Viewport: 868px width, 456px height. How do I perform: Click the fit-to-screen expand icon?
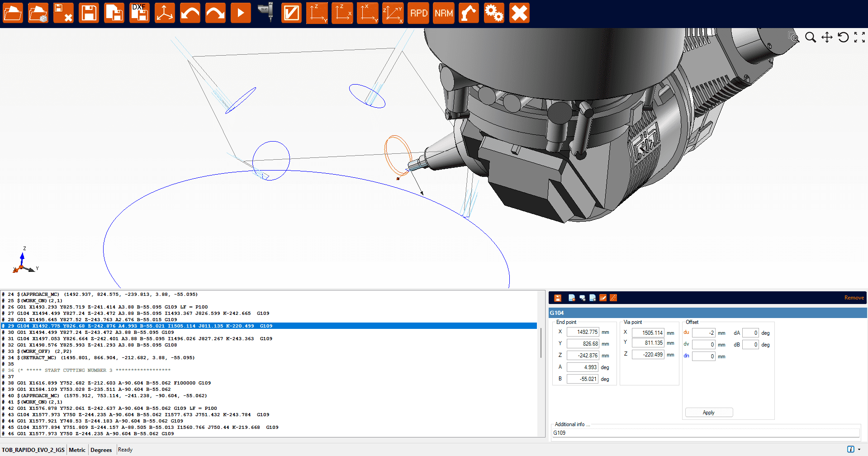tap(859, 38)
